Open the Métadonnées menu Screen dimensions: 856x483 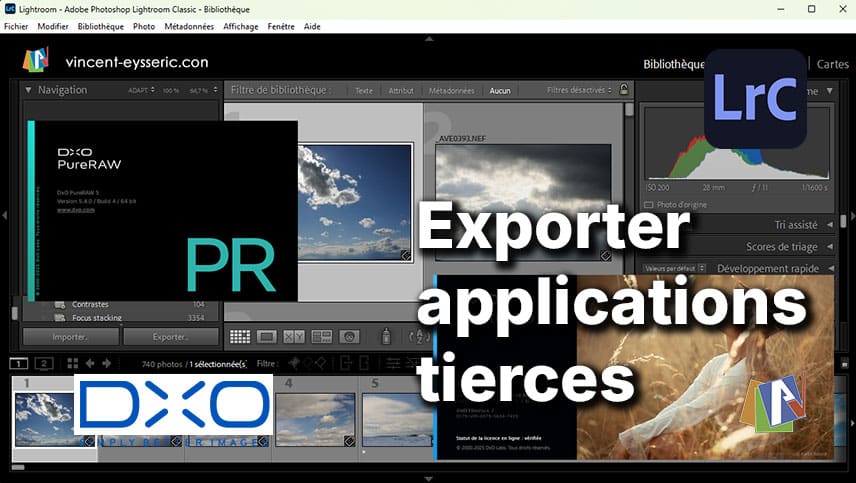[x=189, y=26]
